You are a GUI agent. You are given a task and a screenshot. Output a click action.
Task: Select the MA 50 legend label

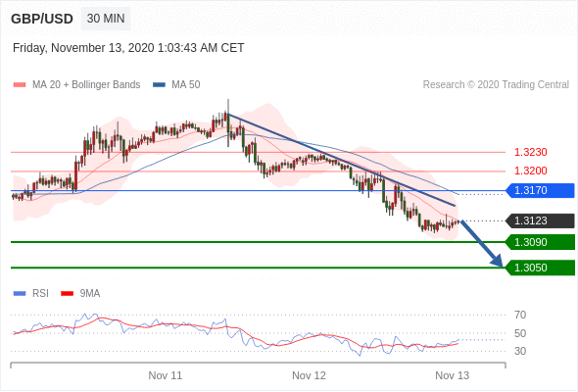click(x=186, y=85)
